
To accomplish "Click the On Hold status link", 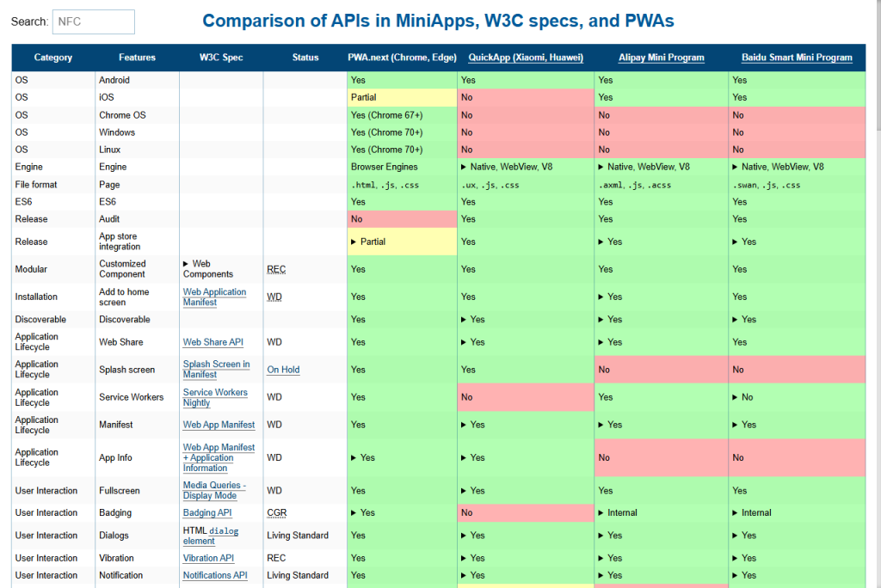I will 283,369.
